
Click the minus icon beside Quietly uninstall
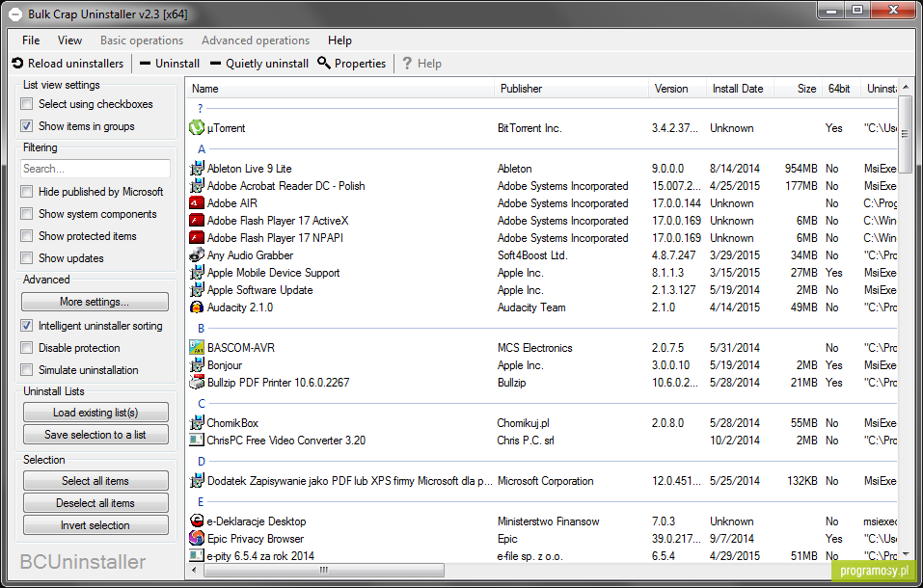click(215, 64)
